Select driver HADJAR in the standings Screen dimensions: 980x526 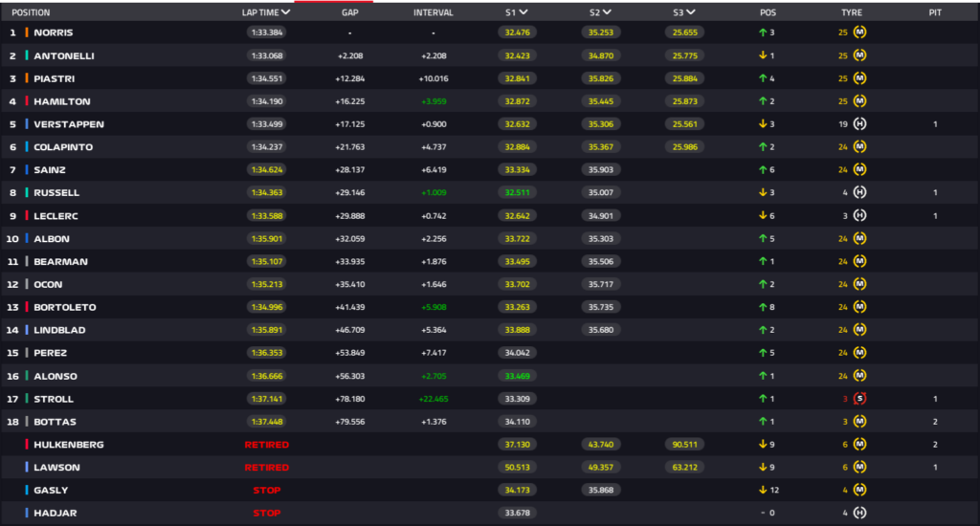[x=55, y=513]
